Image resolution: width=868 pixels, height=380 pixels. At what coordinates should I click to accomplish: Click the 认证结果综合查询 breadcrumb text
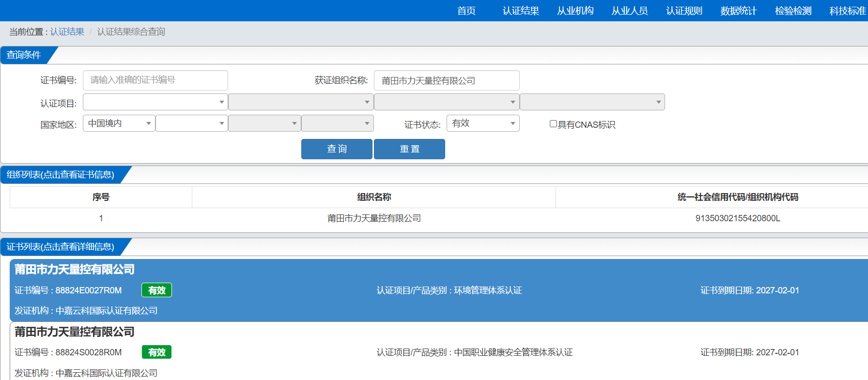(131, 31)
